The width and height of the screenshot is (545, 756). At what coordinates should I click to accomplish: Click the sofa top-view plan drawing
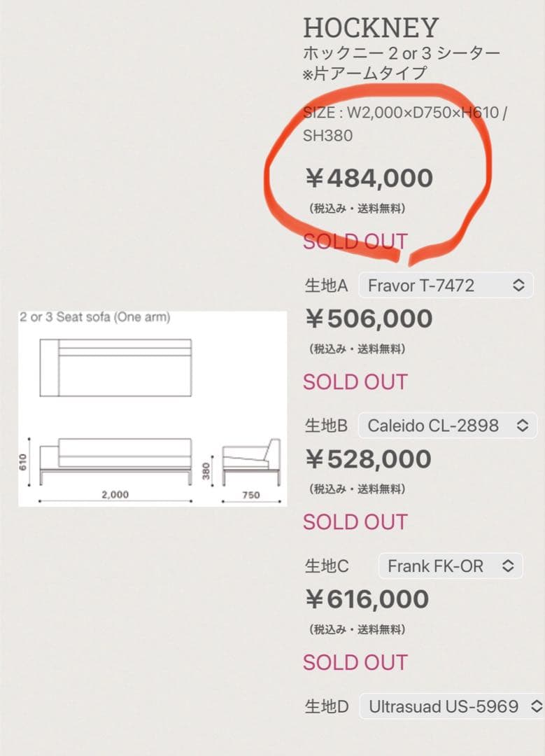[115, 367]
